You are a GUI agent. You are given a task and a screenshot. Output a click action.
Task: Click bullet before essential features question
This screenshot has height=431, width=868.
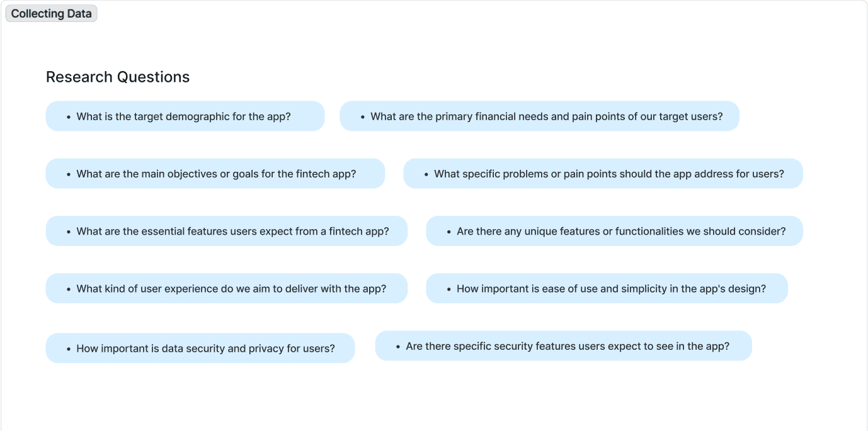68,232
